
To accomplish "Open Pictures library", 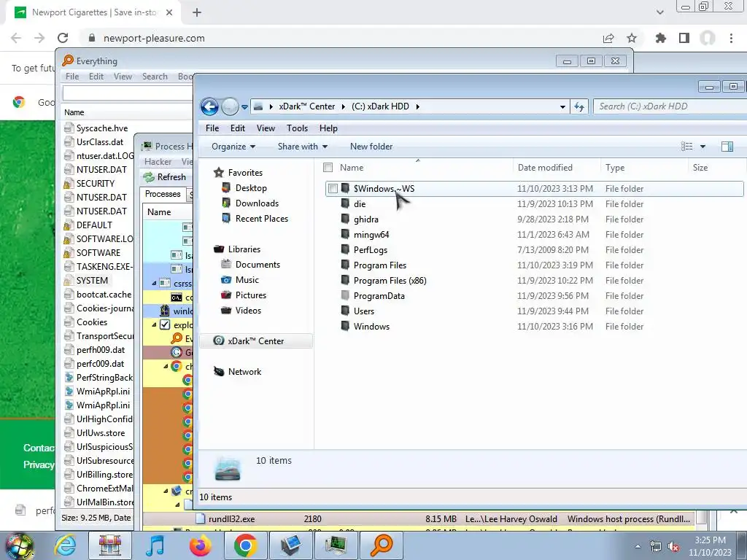I will point(251,295).
